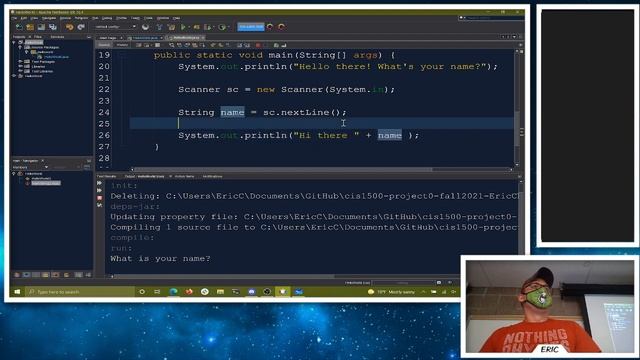Viewport: 640px width, 360px height.
Task: Toggle the first Navigator filter button at panel bottom
Action: (17, 275)
